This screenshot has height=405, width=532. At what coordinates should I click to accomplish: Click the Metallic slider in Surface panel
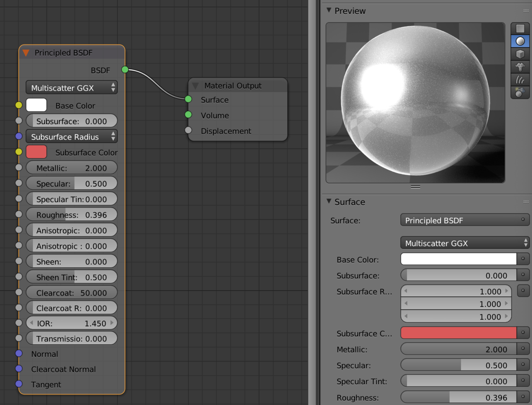tap(458, 349)
